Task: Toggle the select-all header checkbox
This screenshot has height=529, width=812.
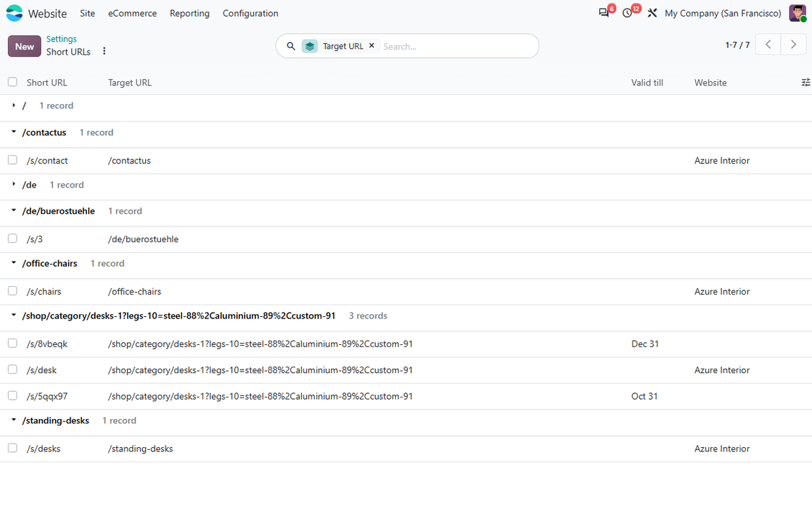Action: [x=12, y=82]
